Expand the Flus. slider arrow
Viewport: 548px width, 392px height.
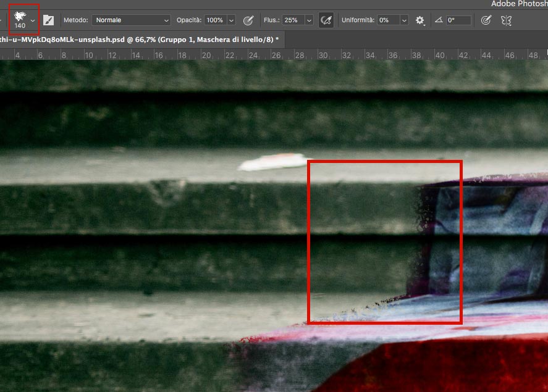[310, 20]
